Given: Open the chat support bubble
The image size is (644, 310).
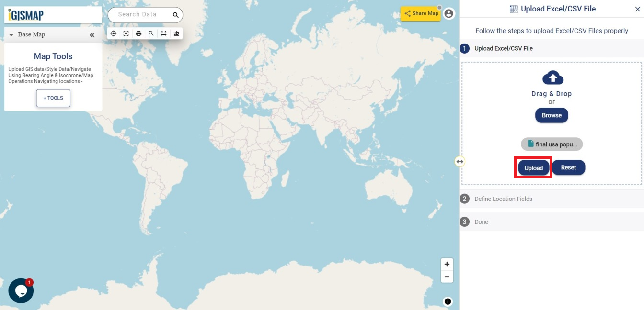Looking at the screenshot, I should tap(20, 290).
